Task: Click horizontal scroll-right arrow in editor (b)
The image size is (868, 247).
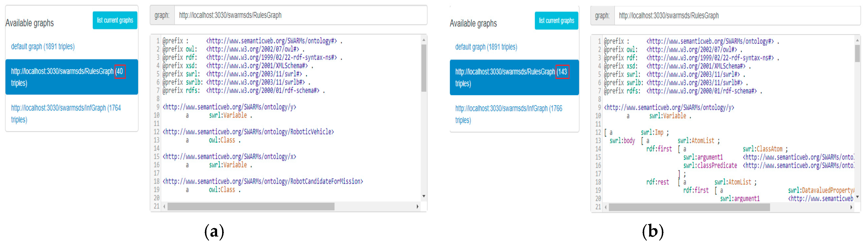Action: 851,207
